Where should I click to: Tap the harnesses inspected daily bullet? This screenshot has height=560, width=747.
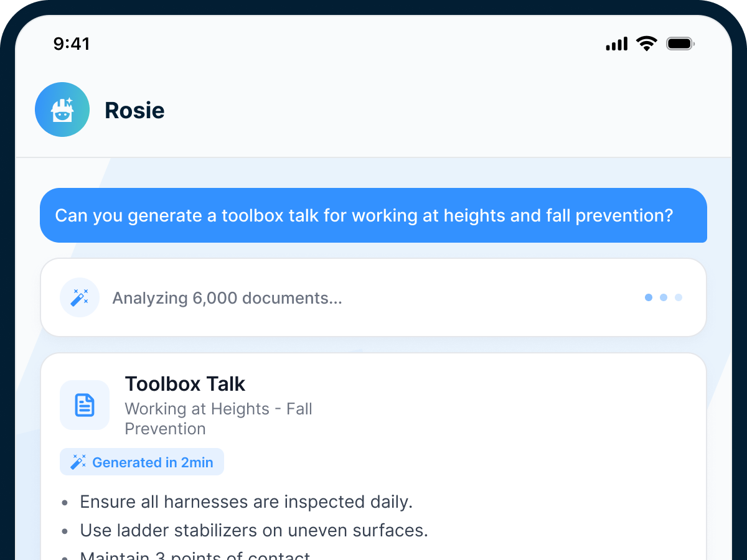[247, 502]
